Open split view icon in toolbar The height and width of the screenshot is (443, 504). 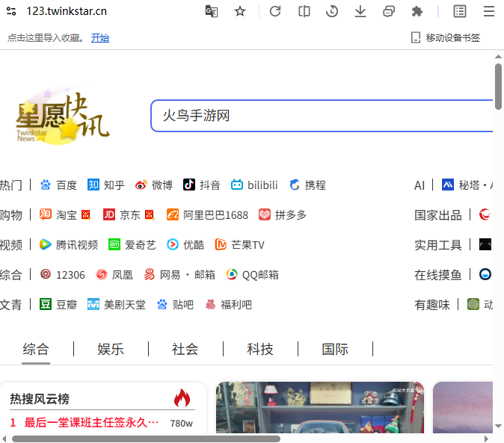(304, 11)
